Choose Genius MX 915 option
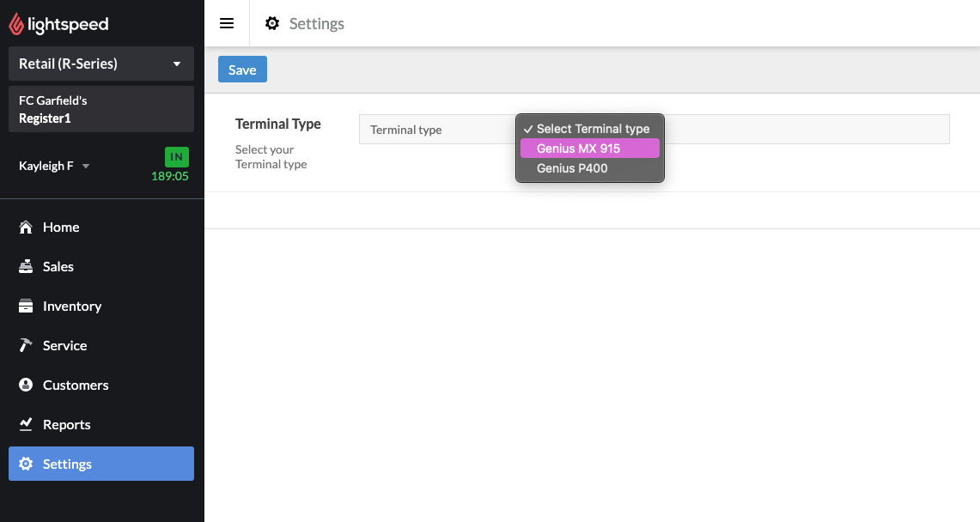The image size is (980, 522). [x=590, y=149]
